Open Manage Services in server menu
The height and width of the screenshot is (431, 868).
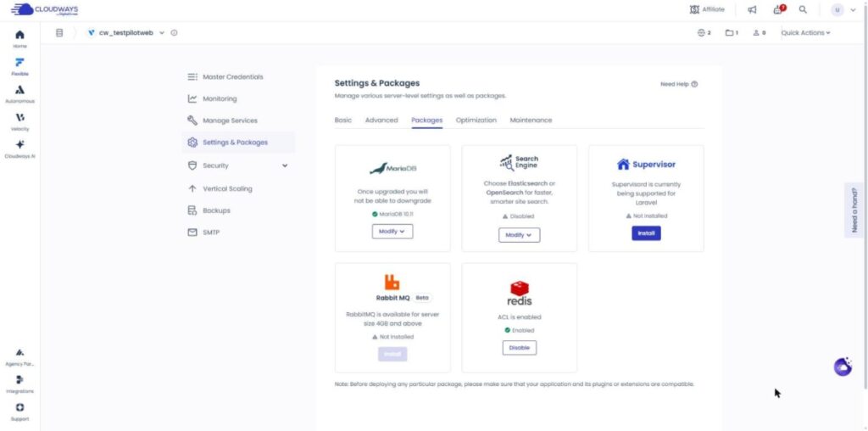(238, 120)
